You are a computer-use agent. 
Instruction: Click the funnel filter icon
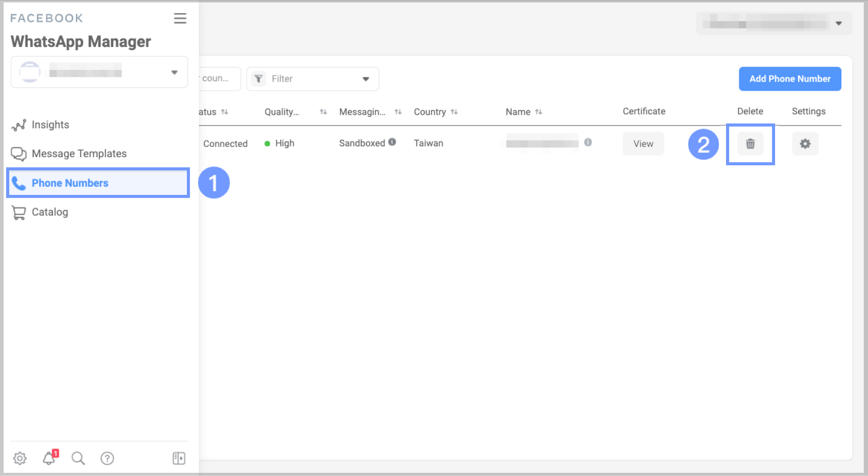coord(259,79)
